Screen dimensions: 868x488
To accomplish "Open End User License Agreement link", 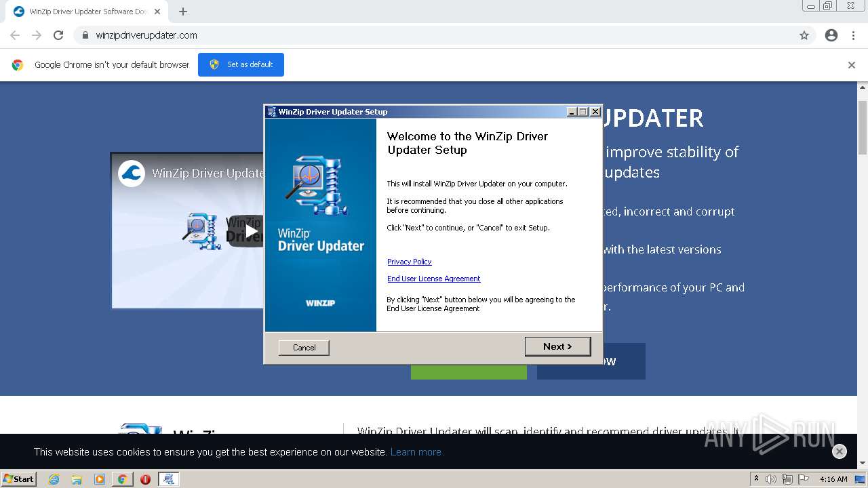I will tap(433, 279).
